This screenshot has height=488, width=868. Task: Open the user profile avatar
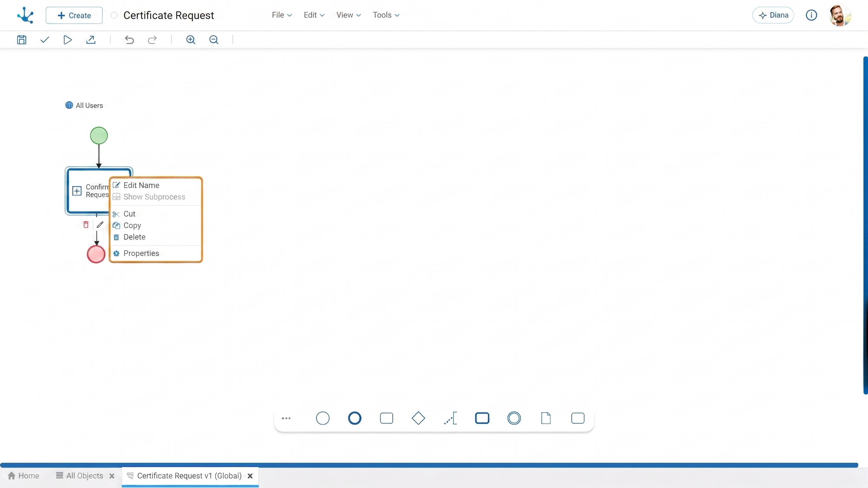[x=840, y=15]
